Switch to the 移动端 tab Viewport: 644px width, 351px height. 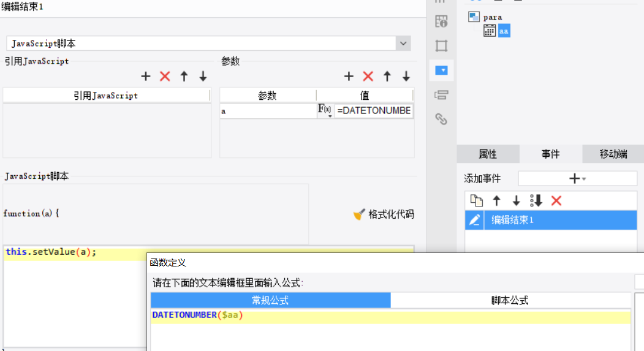click(613, 154)
